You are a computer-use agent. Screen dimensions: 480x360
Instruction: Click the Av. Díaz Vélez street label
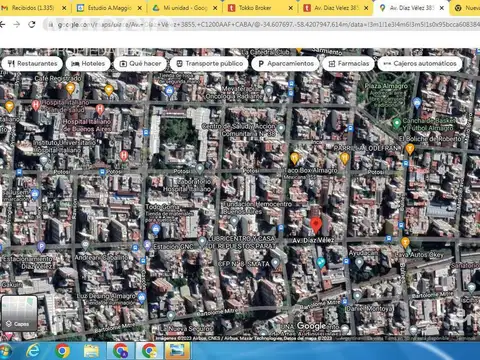[313, 240]
